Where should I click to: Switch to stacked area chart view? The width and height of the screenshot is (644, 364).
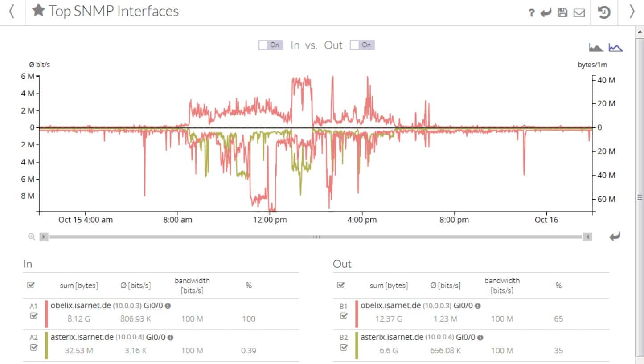(x=596, y=47)
